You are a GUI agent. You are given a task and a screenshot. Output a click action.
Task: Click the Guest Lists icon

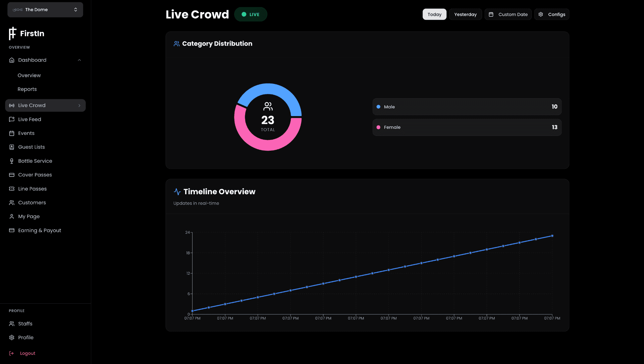(x=11, y=147)
